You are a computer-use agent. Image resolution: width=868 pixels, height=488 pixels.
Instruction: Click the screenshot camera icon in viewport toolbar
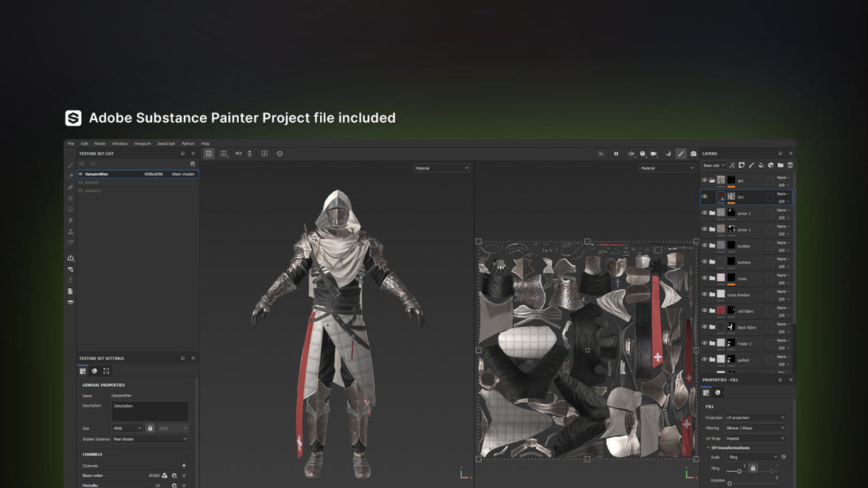(693, 154)
